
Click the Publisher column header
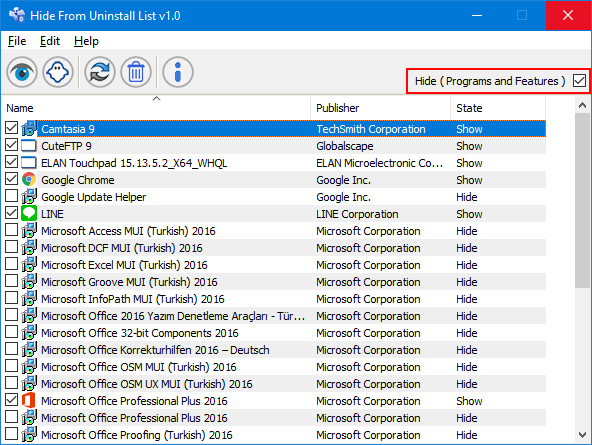(x=381, y=108)
